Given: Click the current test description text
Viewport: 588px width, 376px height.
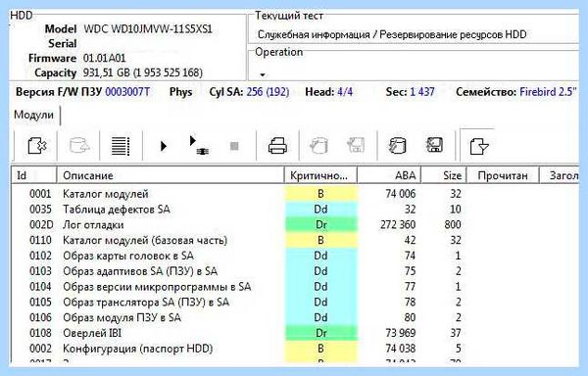Looking at the screenshot, I should pos(392,35).
